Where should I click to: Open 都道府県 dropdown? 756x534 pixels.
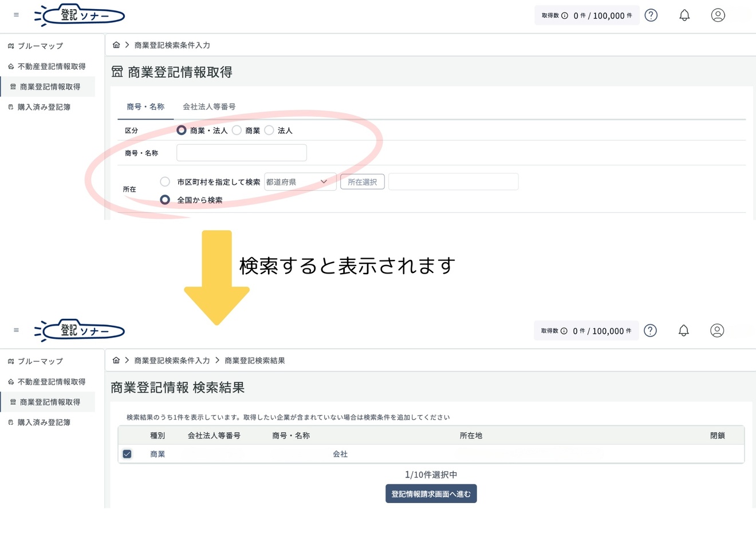(300, 181)
